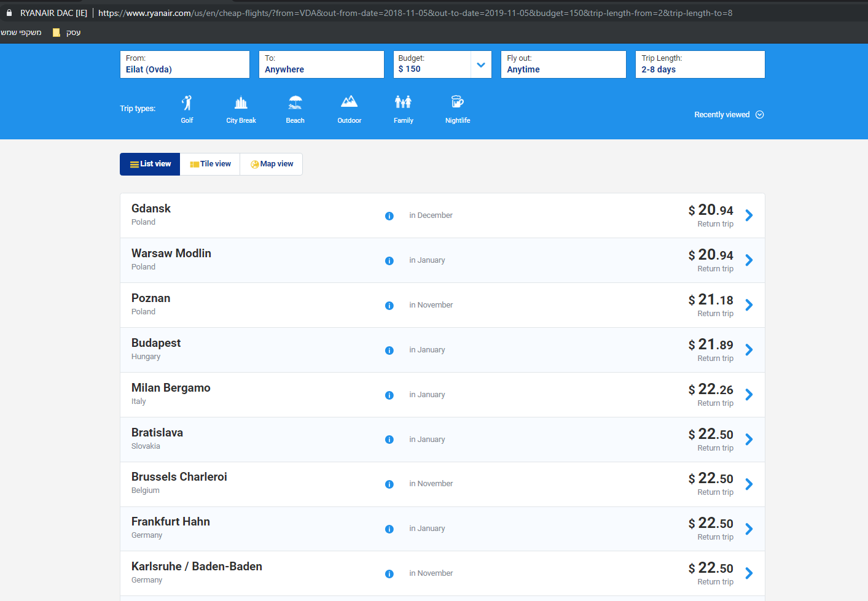This screenshot has width=868, height=601.
Task: Open the Warsaw Modlin destination link
Action: [171, 254]
